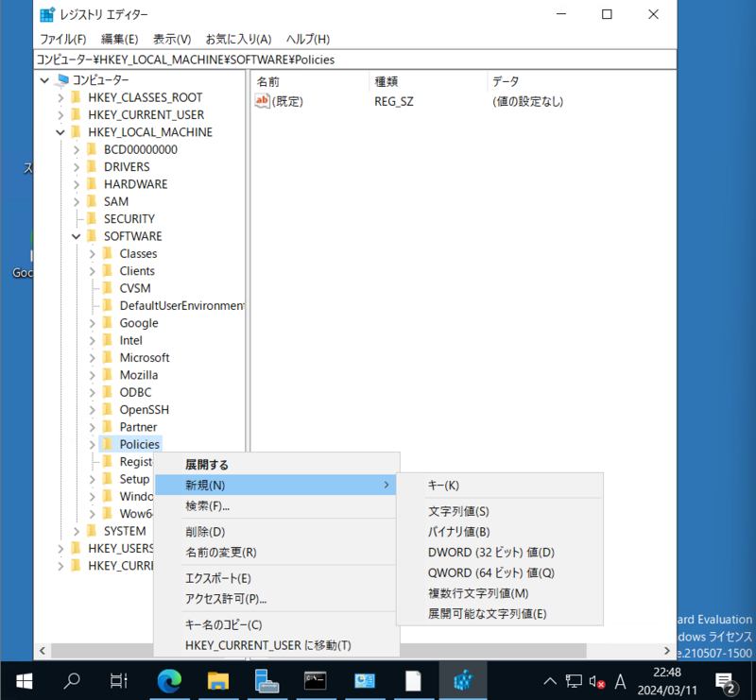Expand the SYSTEM key arrow
This screenshot has width=756, height=700.
[x=77, y=531]
